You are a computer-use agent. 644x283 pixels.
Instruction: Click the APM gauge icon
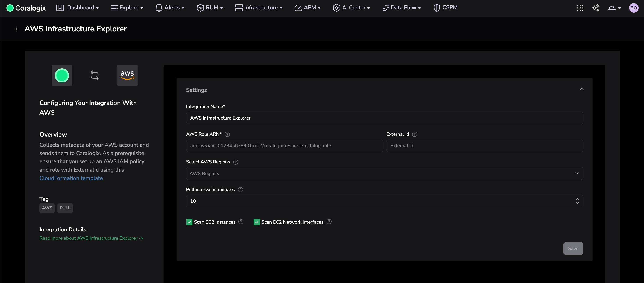[298, 8]
